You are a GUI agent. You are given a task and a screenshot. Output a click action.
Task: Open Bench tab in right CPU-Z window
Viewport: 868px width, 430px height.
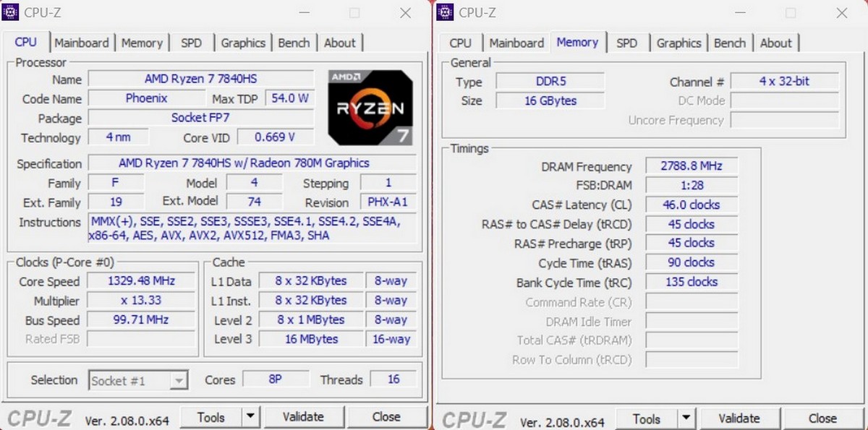tap(730, 43)
